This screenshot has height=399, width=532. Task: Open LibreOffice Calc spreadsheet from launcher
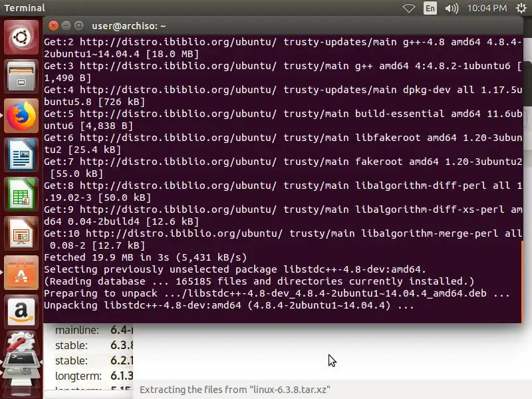[21, 194]
